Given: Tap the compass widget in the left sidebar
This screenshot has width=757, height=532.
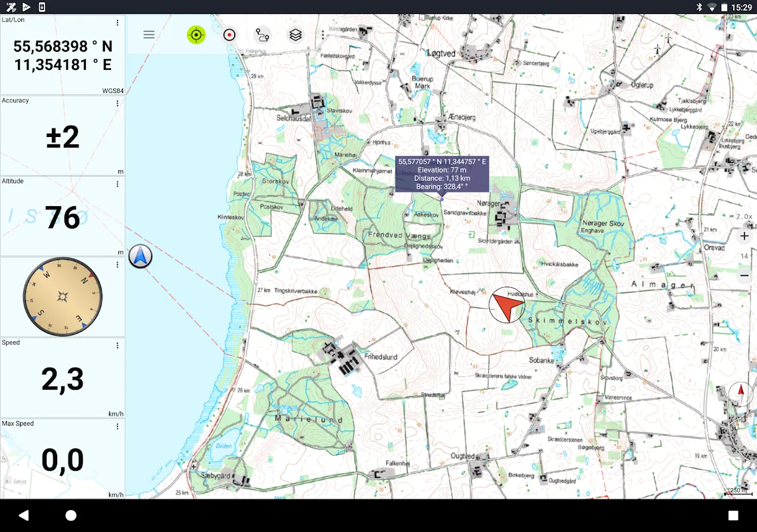Looking at the screenshot, I should pos(63,296).
